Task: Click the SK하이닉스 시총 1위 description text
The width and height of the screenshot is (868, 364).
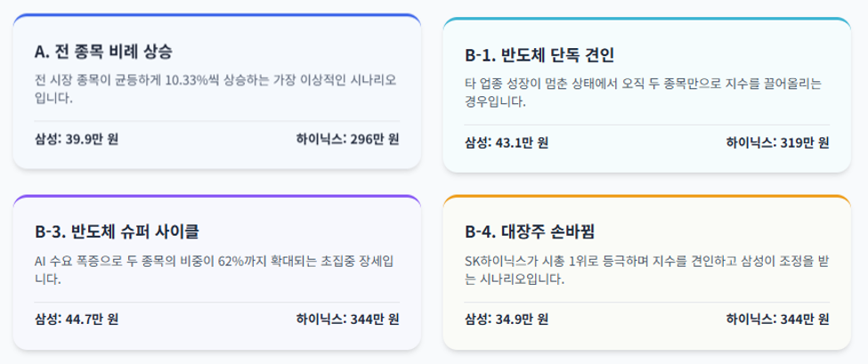Action: [x=646, y=270]
